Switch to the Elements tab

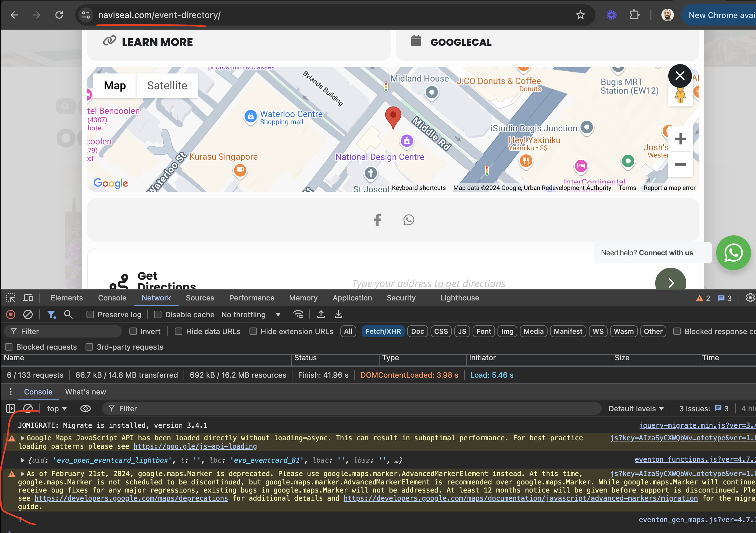(x=67, y=298)
